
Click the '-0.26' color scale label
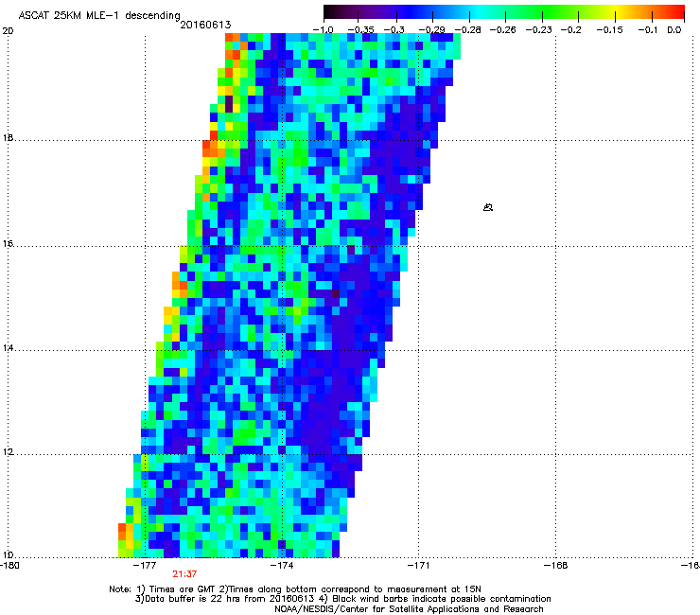click(502, 30)
